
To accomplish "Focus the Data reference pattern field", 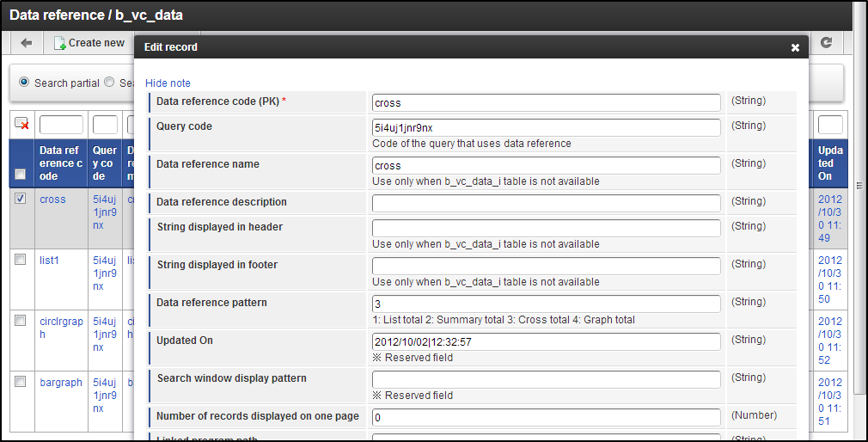I will (x=546, y=304).
